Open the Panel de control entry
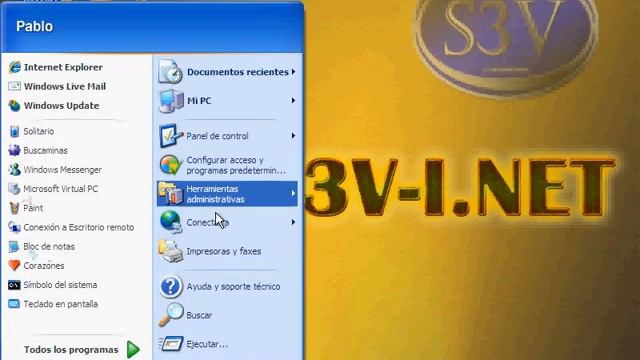Viewport: 640px width, 360px height. click(x=227, y=136)
